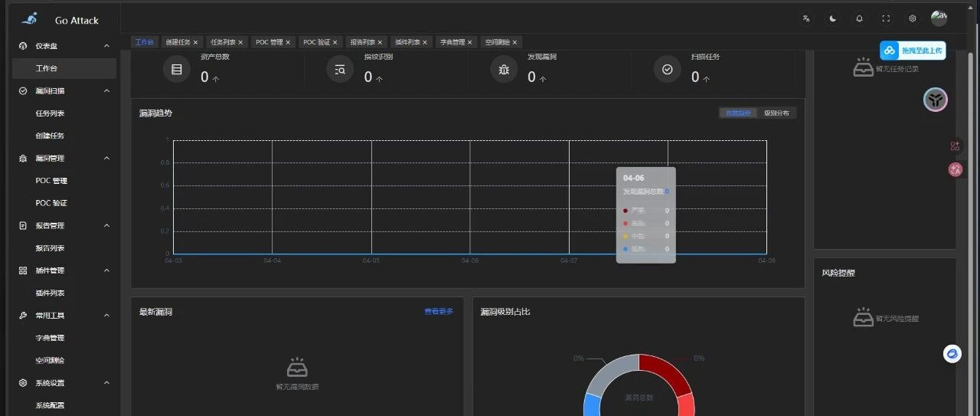Open notifications bell icon

point(859,18)
